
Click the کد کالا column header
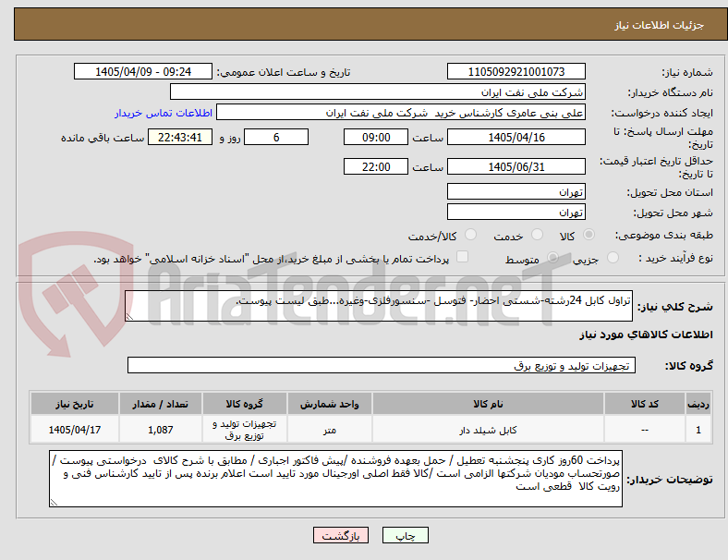(x=645, y=404)
